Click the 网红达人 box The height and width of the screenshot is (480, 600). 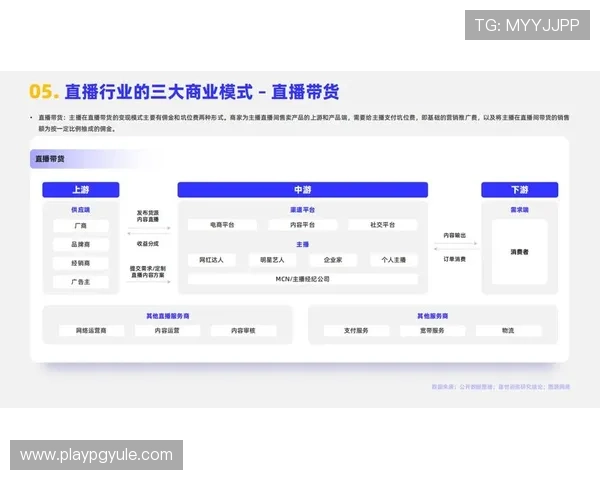(x=212, y=260)
